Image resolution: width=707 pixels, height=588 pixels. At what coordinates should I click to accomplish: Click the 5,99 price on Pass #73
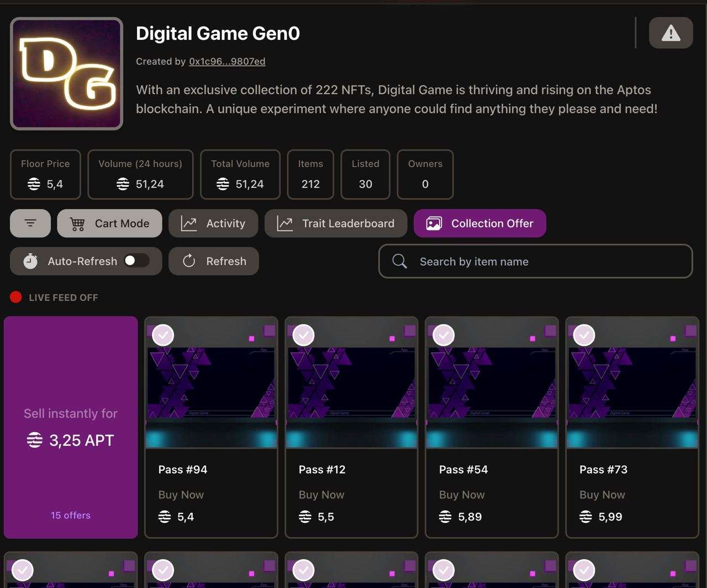[610, 517]
